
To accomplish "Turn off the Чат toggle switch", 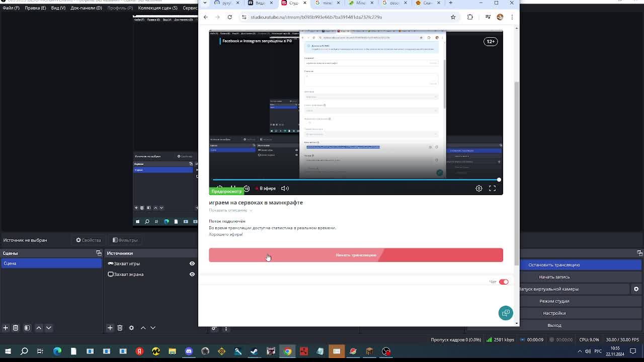I will pos(504,282).
